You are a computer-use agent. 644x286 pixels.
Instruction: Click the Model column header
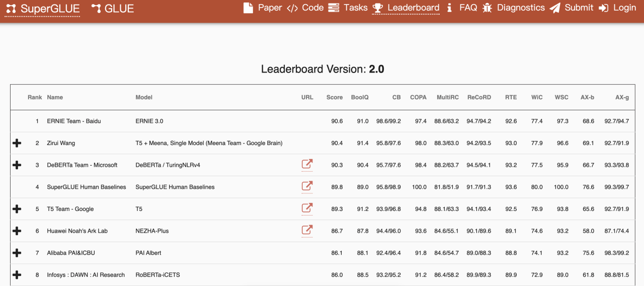[144, 97]
